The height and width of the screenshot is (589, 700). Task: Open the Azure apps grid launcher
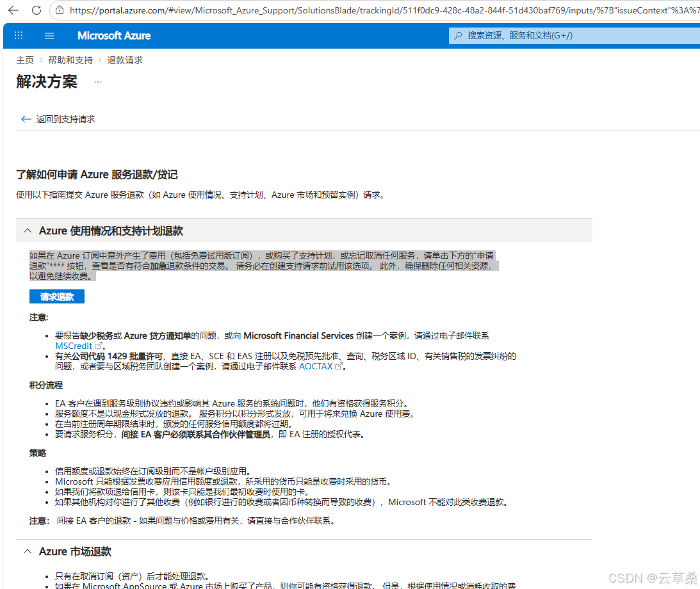click(x=19, y=36)
